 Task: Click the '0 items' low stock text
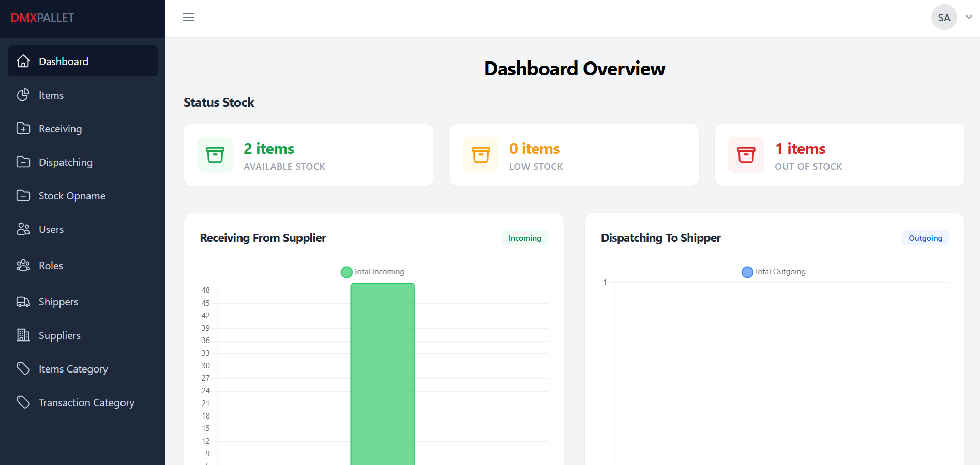(534, 149)
